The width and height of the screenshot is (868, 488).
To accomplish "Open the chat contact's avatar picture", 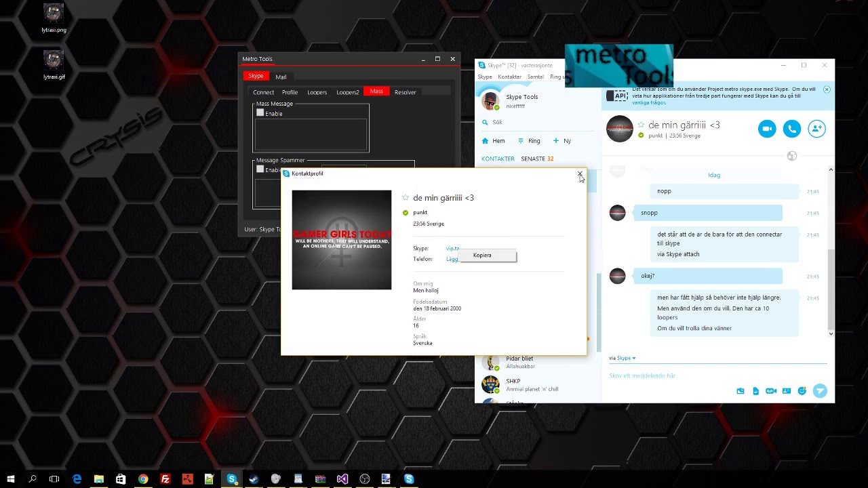I will (619, 129).
